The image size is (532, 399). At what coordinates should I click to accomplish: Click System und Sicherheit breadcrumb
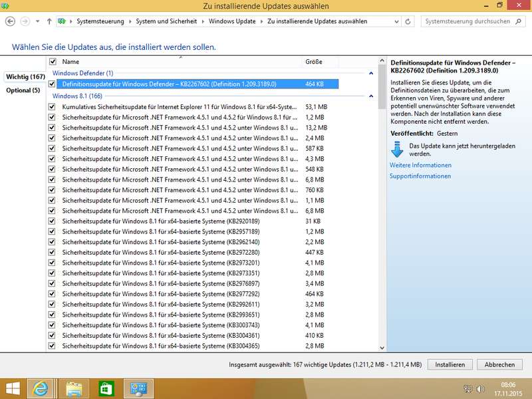click(166, 21)
